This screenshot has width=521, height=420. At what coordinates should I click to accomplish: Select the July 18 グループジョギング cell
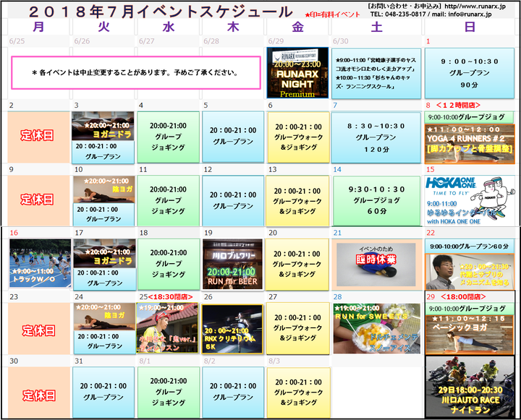[169, 265]
